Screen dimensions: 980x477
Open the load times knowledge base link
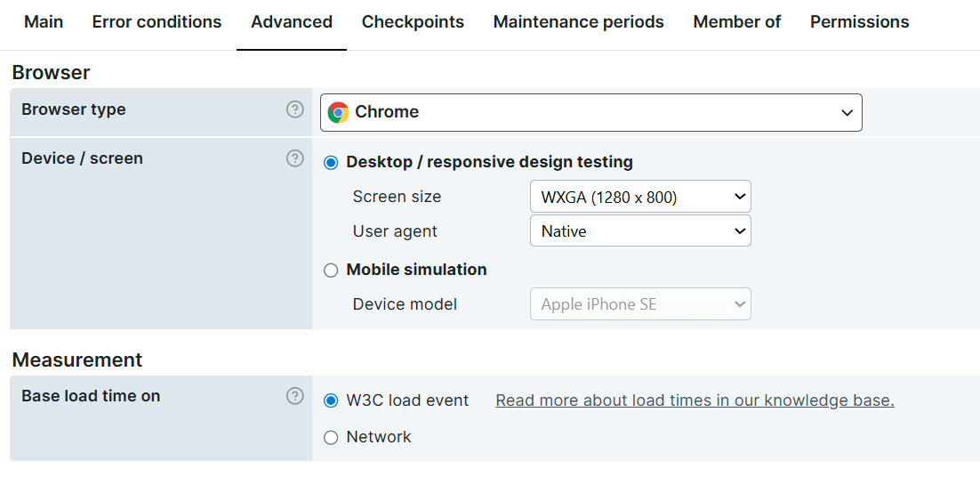[695, 400]
